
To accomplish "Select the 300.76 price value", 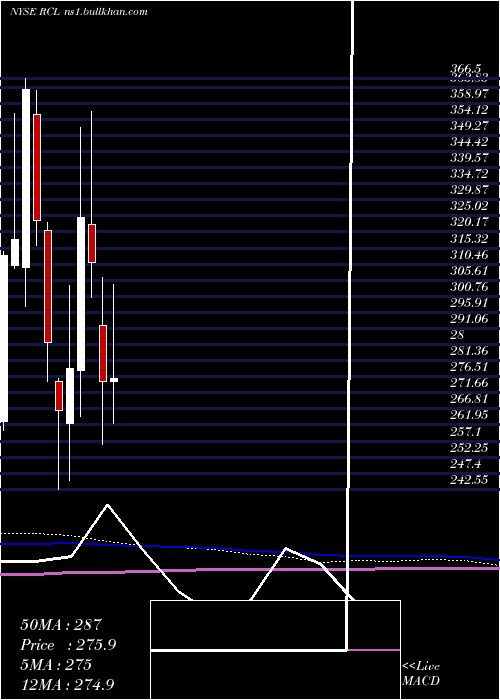I will (x=469, y=287).
